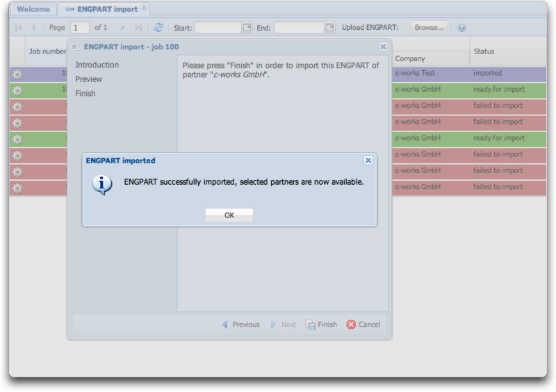The width and height of the screenshot is (556, 392).
Task: Click the gear icon in the imported row
Action: (17, 74)
